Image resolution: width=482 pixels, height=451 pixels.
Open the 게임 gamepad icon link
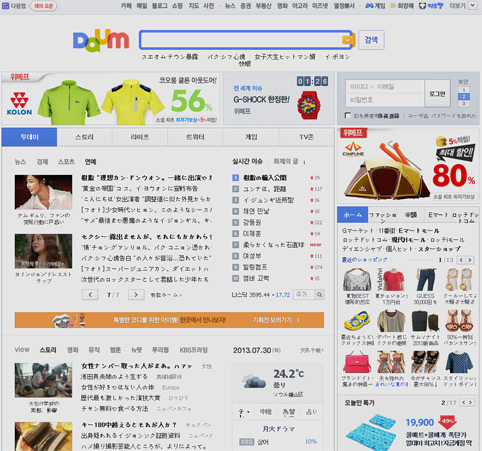(x=375, y=6)
